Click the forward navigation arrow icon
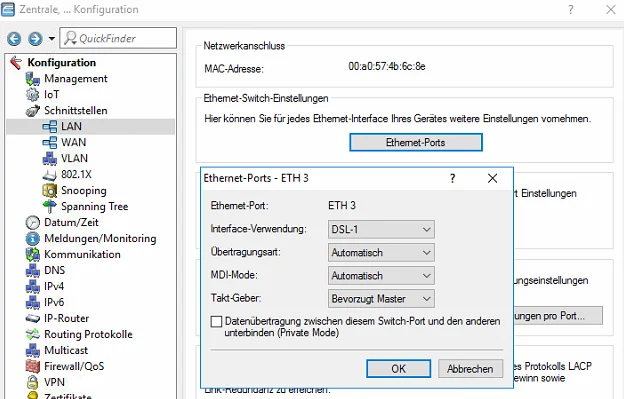This screenshot has height=399, width=624. [x=35, y=39]
